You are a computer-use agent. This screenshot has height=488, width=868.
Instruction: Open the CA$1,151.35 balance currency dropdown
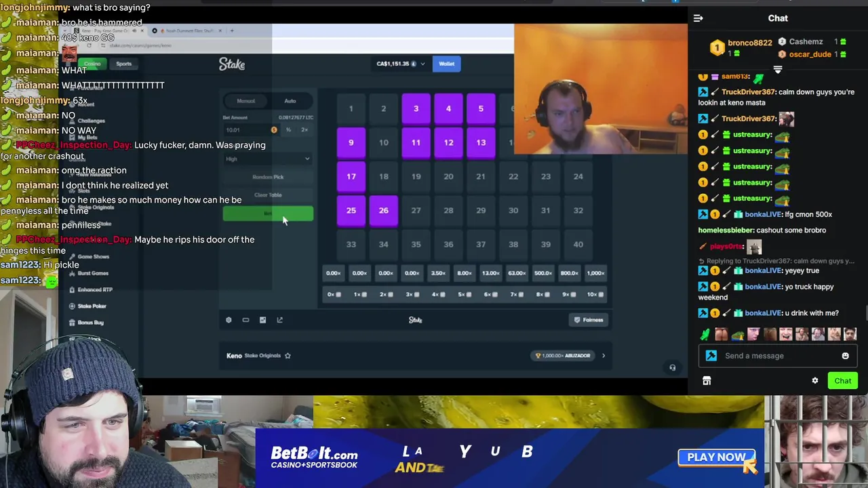[x=400, y=64]
